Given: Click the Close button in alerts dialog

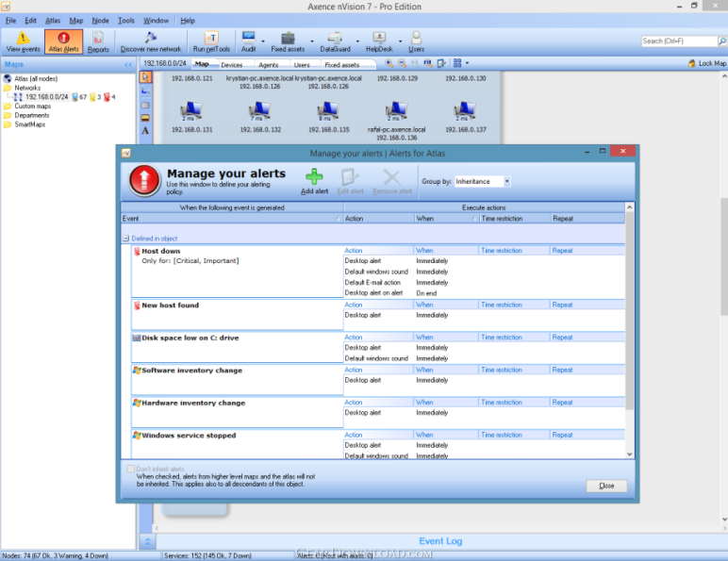Looking at the screenshot, I should coord(606,486).
